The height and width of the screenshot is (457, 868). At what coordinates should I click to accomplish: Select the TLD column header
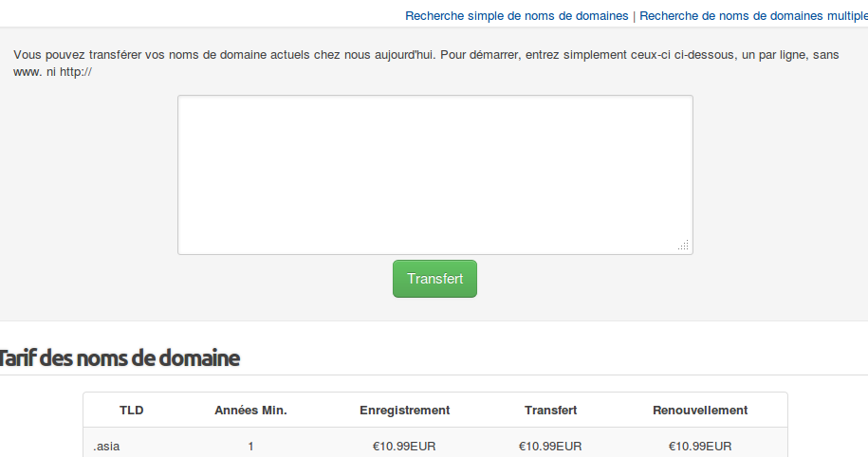(131, 410)
